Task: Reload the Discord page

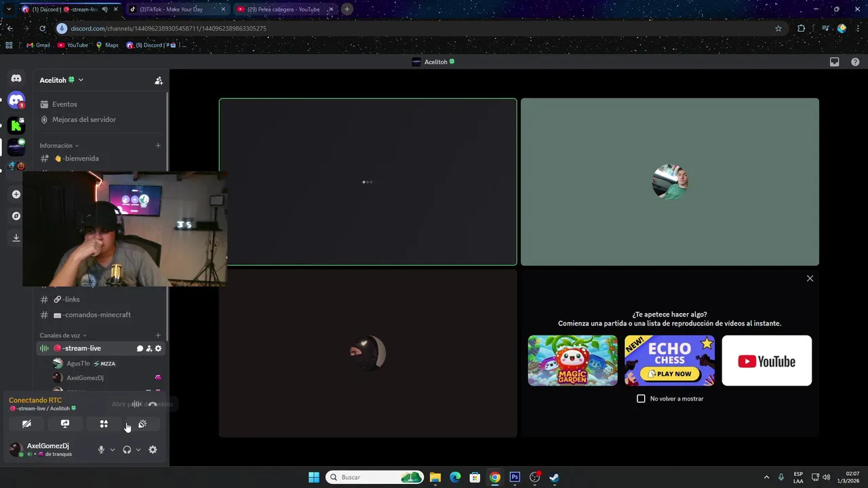Action: coord(42,28)
